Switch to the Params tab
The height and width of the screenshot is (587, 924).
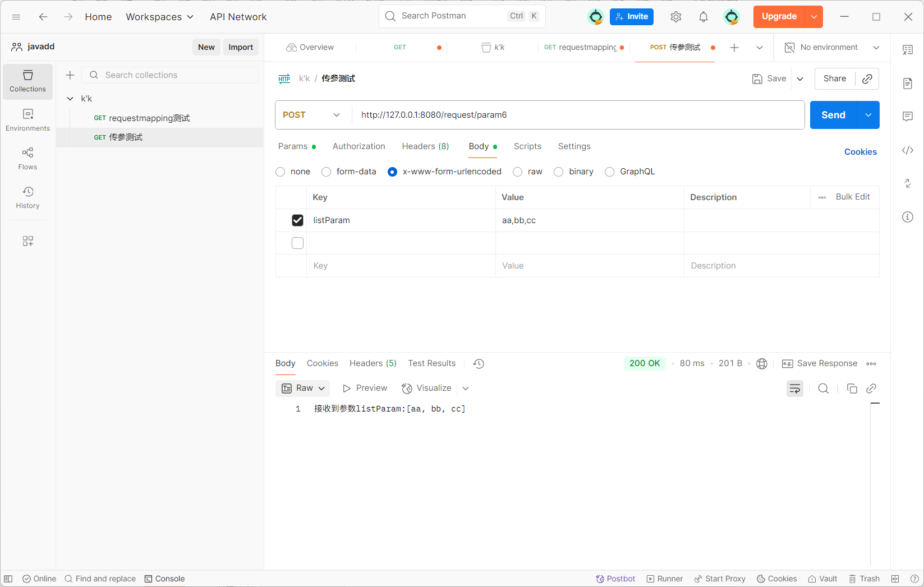pos(297,146)
